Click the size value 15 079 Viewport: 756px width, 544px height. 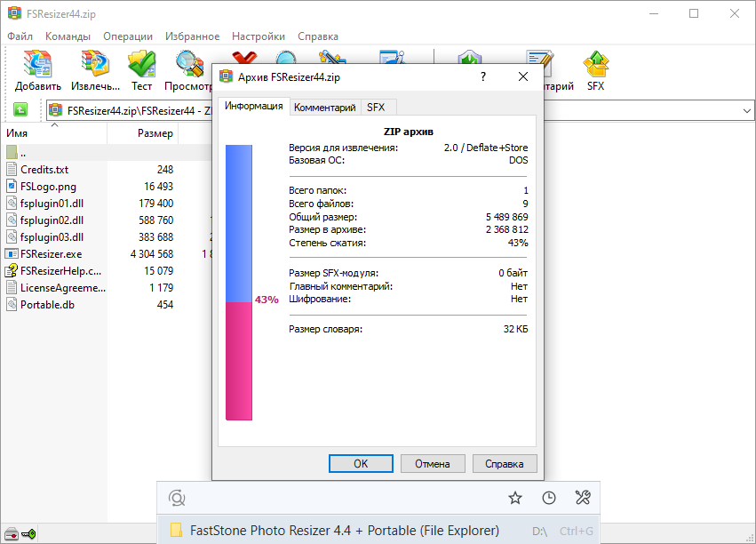(158, 270)
